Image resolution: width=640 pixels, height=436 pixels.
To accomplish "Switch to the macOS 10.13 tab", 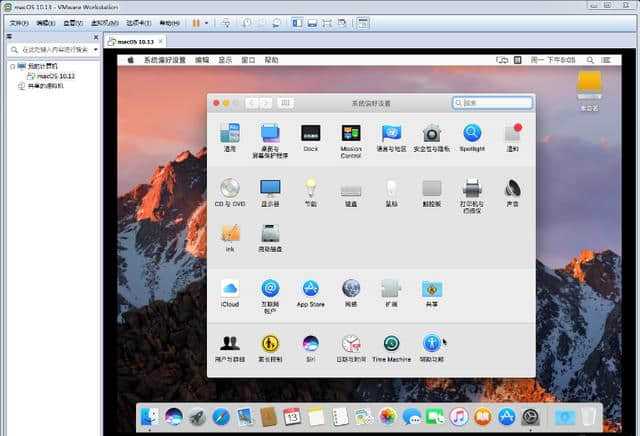I will tap(135, 42).
